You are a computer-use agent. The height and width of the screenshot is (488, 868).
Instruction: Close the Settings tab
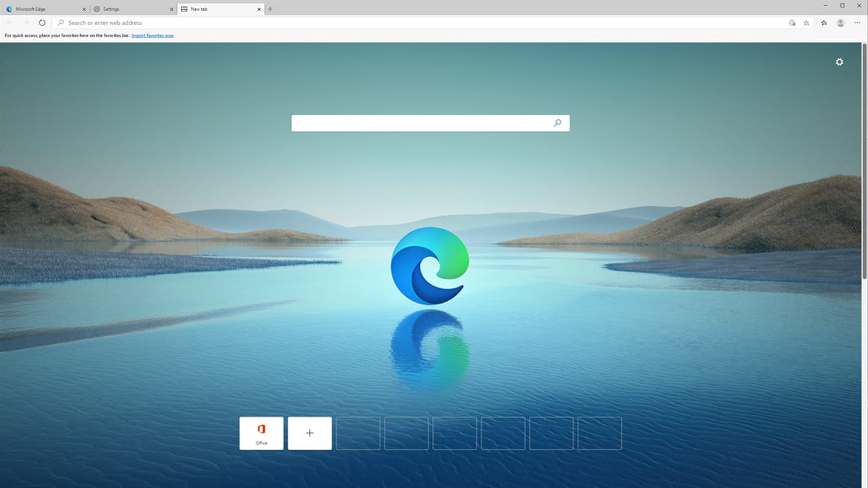coord(171,9)
